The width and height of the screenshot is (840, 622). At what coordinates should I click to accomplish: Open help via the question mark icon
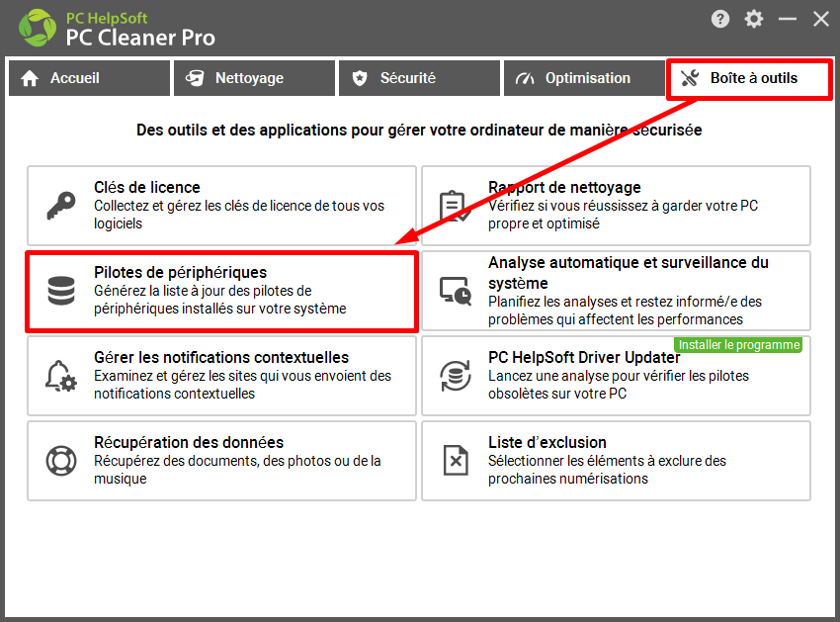coord(720,20)
